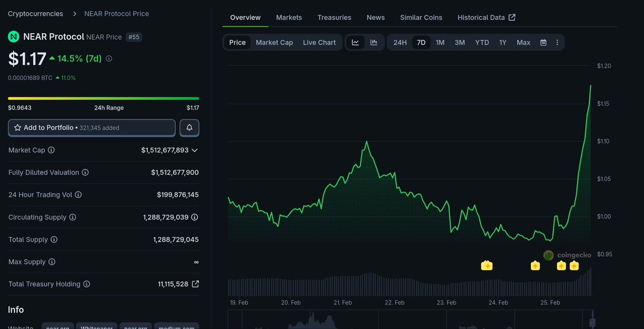Screen dimensions: 644x329
Task: Click info icon after 1,288,729,039 value
Action: coord(195,217)
